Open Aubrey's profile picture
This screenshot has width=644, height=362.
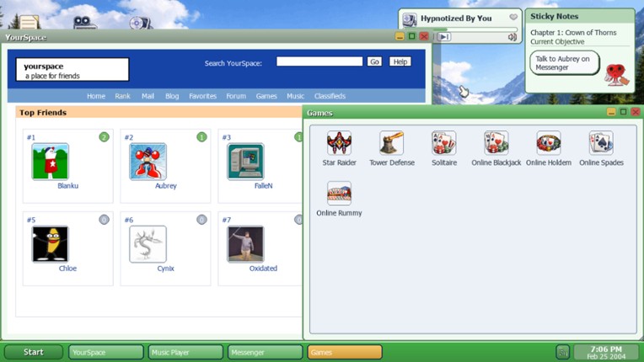(x=148, y=162)
